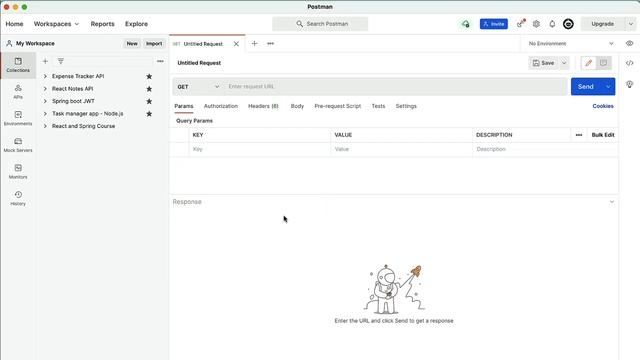Viewport: 640px width, 360px height.
Task: Open Explore in the top navigation
Action: coord(136,24)
